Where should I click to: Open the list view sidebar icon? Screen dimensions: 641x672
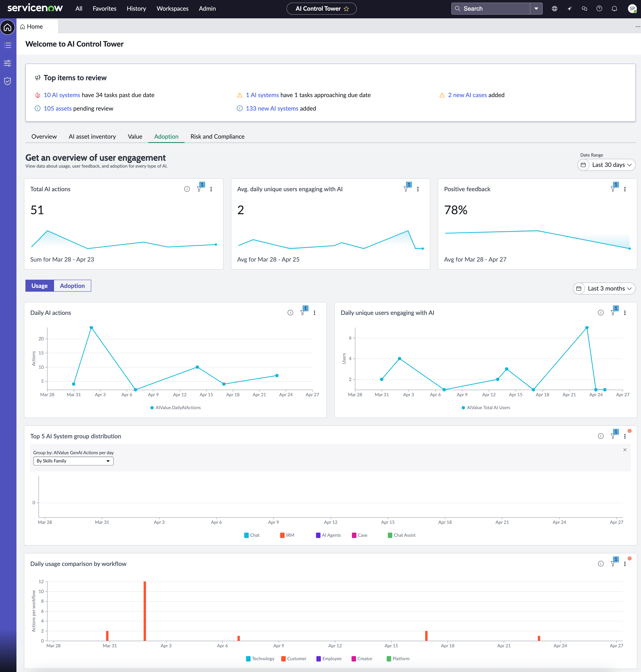7,45
